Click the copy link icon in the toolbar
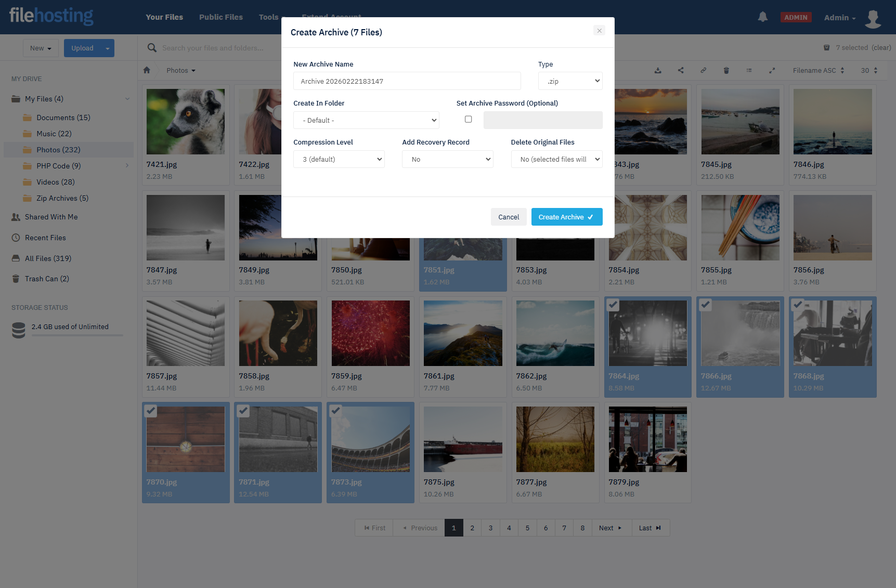The image size is (896, 588). [x=703, y=71]
